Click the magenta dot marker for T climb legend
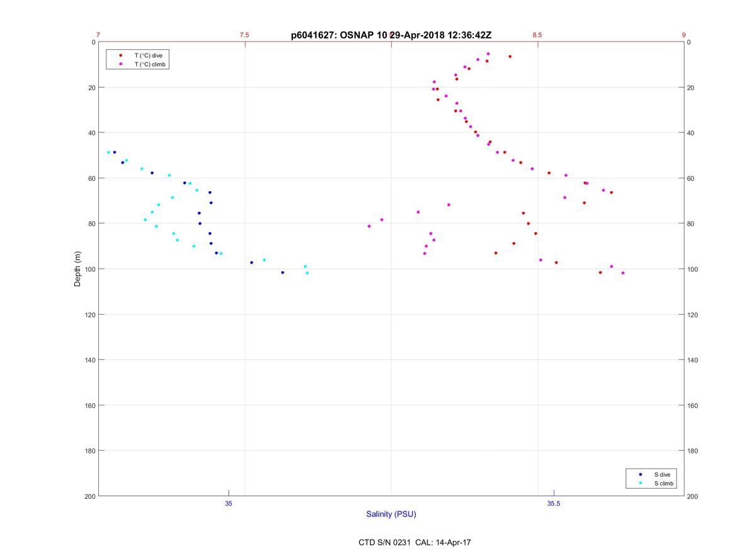756x558 pixels. 121,64
